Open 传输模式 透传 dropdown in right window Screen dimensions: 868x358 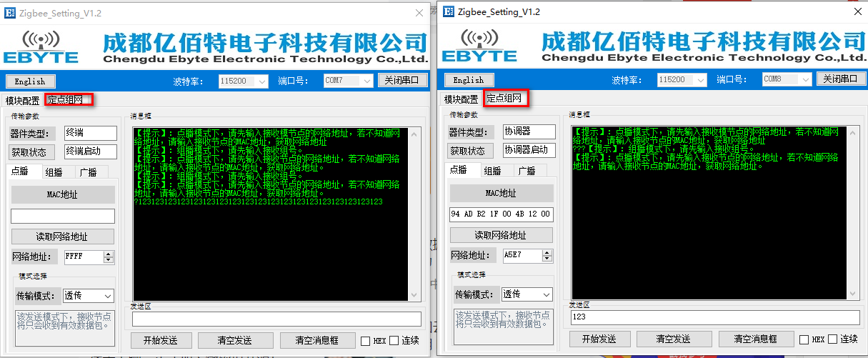click(x=527, y=294)
